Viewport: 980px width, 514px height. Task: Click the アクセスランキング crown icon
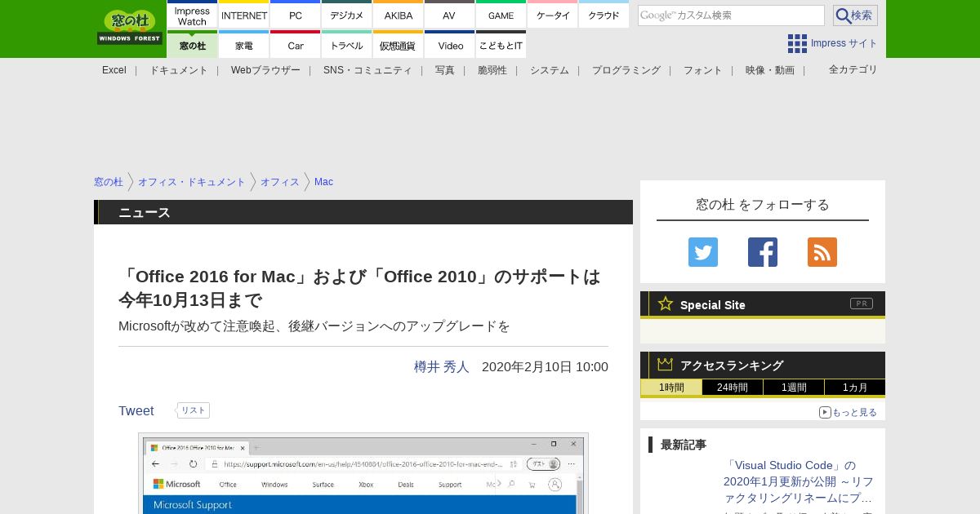pyautogui.click(x=666, y=365)
